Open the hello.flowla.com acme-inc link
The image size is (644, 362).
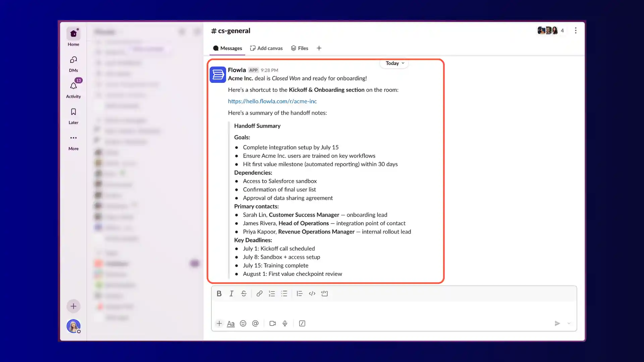(x=272, y=101)
